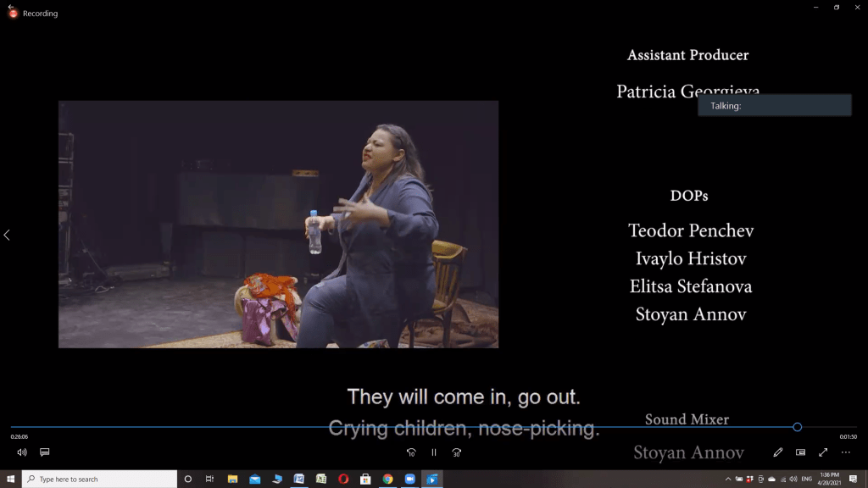
Task: Open the Windows Start menu
Action: click(x=10, y=479)
